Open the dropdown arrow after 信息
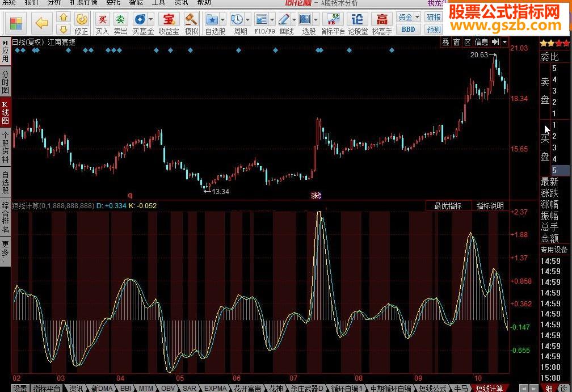572x392 pixels. coord(505,43)
